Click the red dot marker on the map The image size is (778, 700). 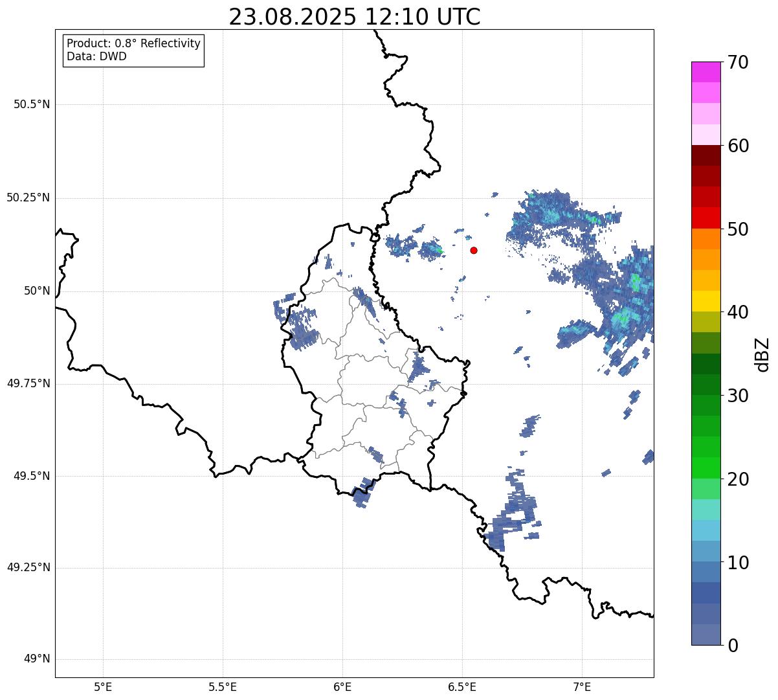pos(474,250)
